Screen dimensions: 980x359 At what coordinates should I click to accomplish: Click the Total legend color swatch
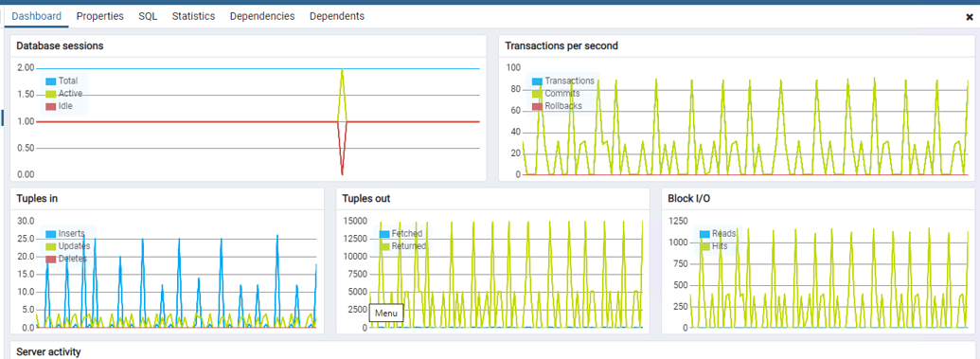pyautogui.click(x=51, y=81)
